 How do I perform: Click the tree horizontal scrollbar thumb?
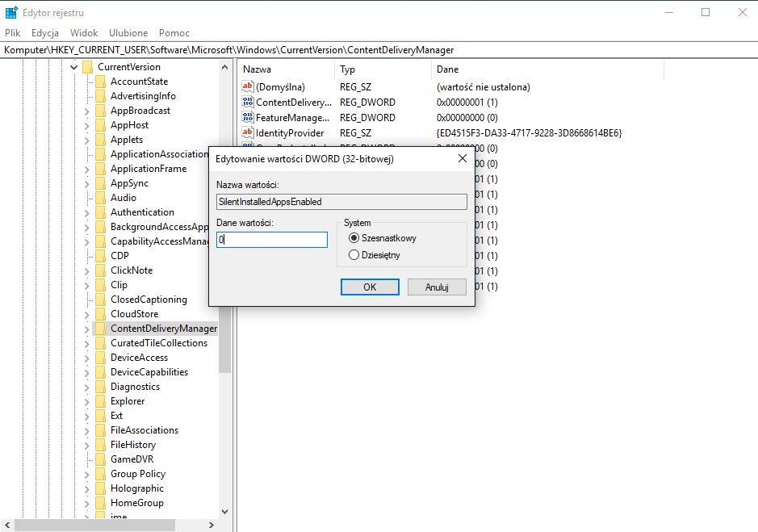tap(94, 525)
